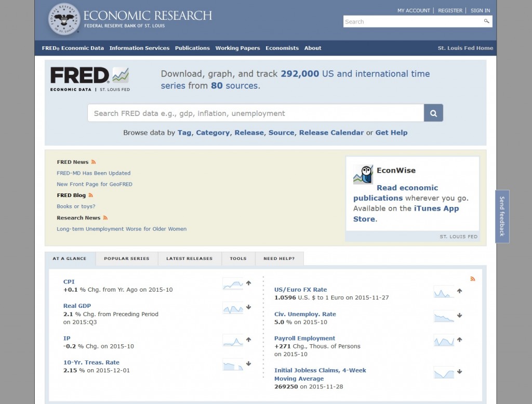532x404 pixels.
Task: Click the Initial Jobless Claims sparkline chart
Action: (444, 372)
